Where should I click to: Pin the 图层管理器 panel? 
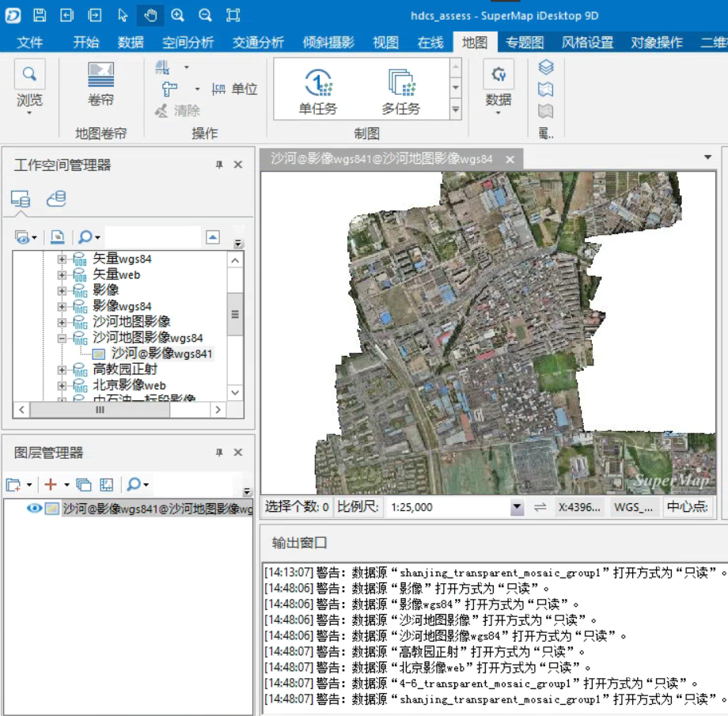point(219,453)
